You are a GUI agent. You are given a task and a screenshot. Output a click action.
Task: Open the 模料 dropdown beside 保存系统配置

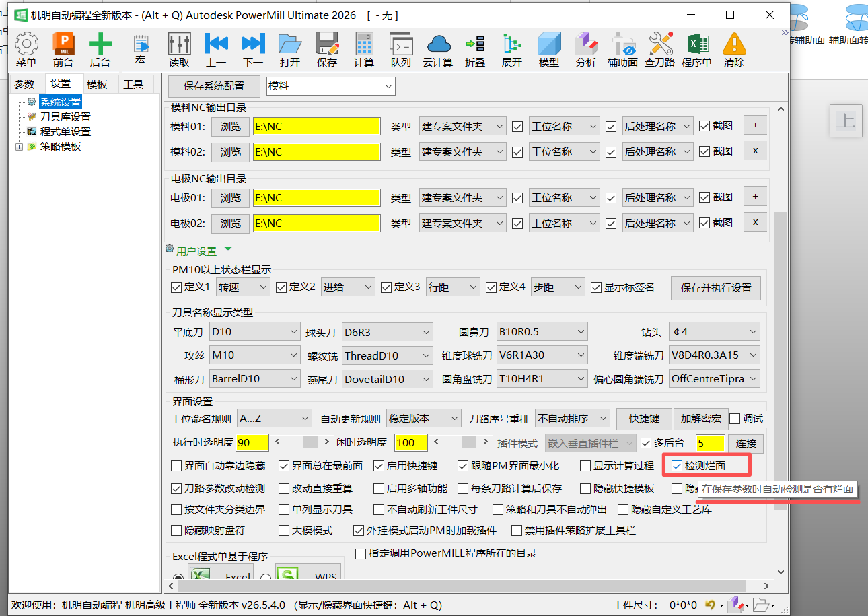point(331,86)
